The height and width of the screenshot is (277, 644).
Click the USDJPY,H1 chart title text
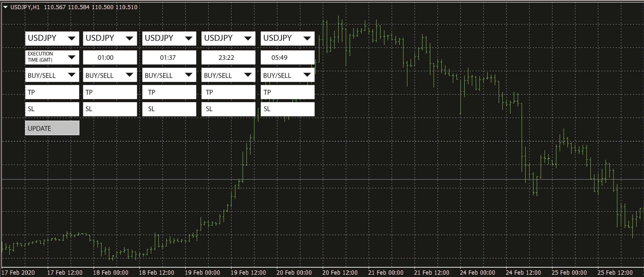tap(25, 7)
